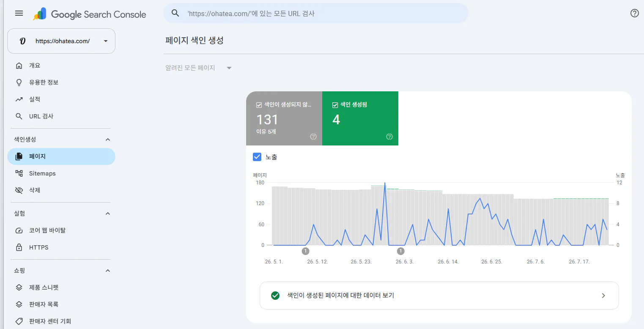
Task: Click the green checkmark icon in data row
Action: point(275,296)
